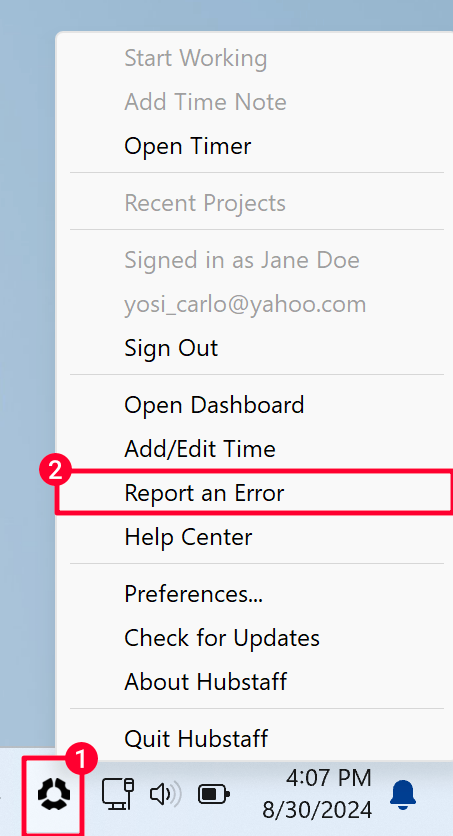Click the Hubstaff tray icon
Screen dimensions: 453x836
tap(54, 793)
